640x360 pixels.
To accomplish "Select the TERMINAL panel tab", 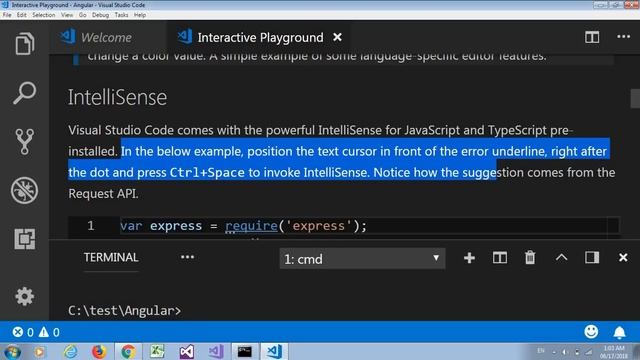I will 111,258.
